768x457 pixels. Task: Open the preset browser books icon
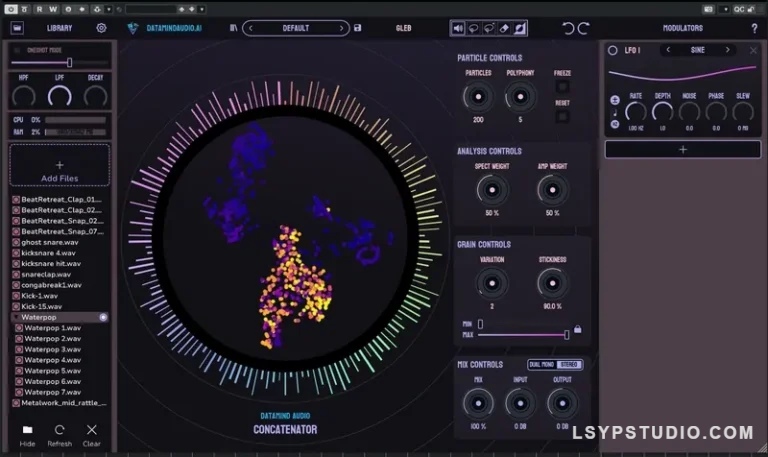coord(234,28)
